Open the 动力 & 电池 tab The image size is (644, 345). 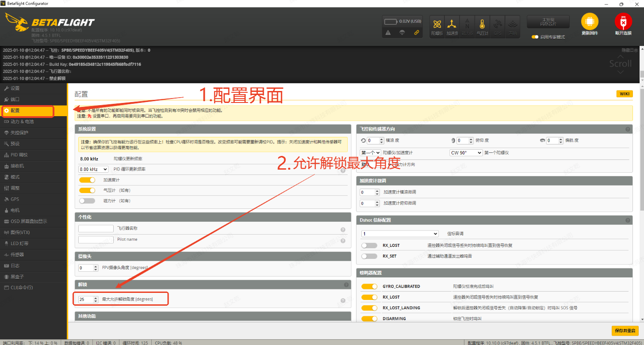click(x=34, y=121)
